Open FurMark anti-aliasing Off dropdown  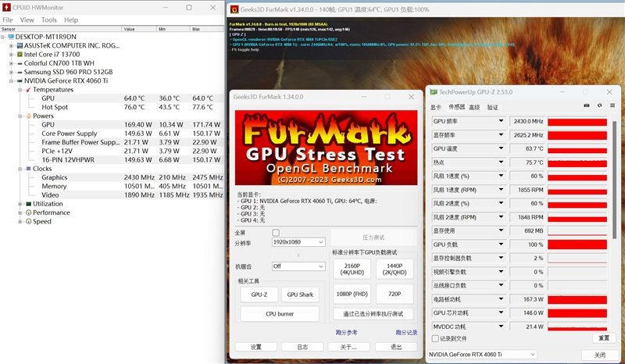pos(298,266)
